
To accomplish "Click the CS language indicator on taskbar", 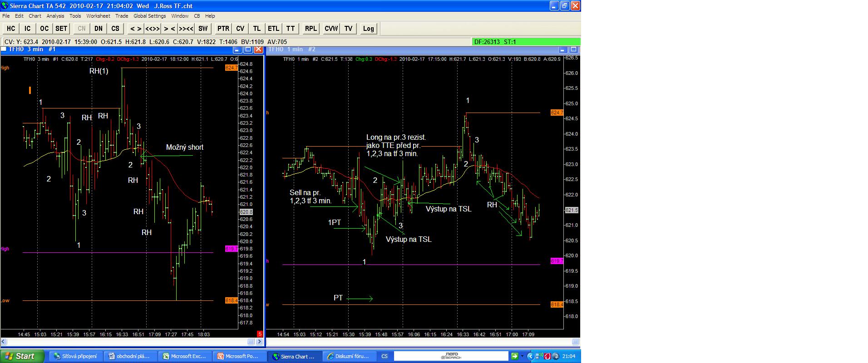I will 384,356.
